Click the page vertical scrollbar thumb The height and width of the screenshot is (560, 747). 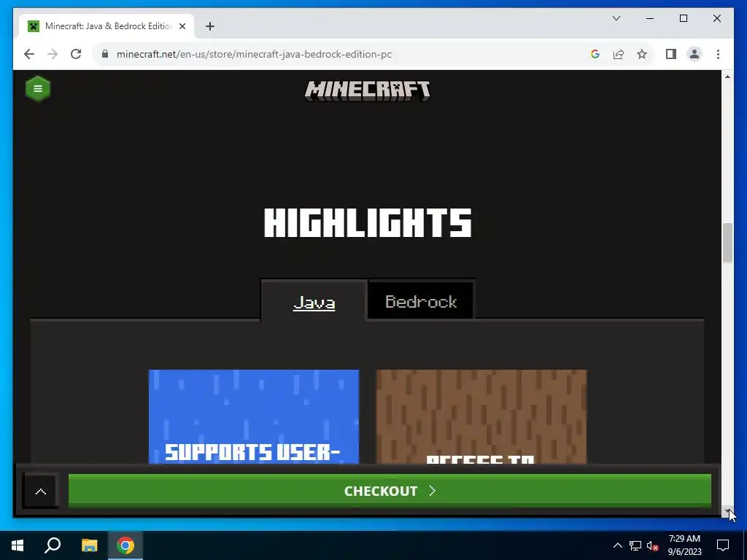coord(727,243)
